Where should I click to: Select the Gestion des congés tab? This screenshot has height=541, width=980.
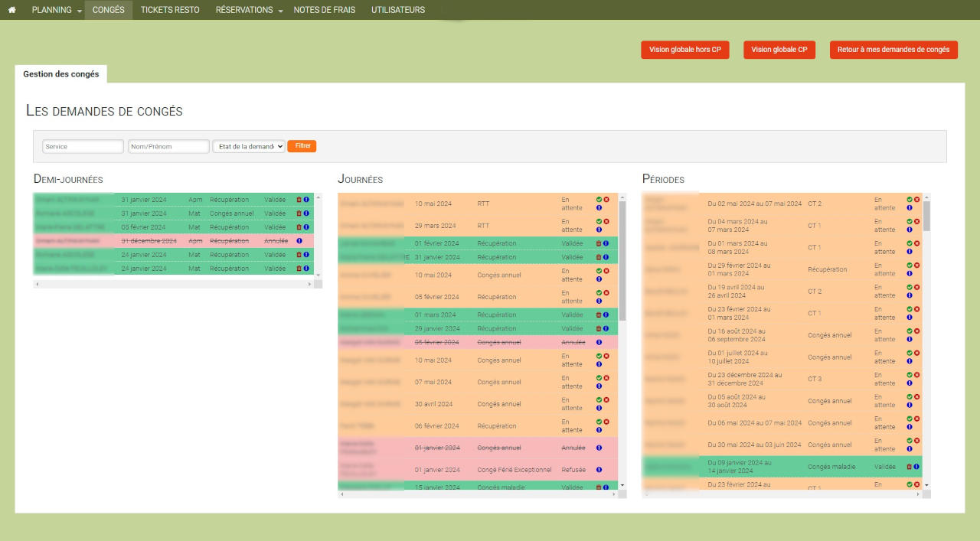[x=61, y=74]
